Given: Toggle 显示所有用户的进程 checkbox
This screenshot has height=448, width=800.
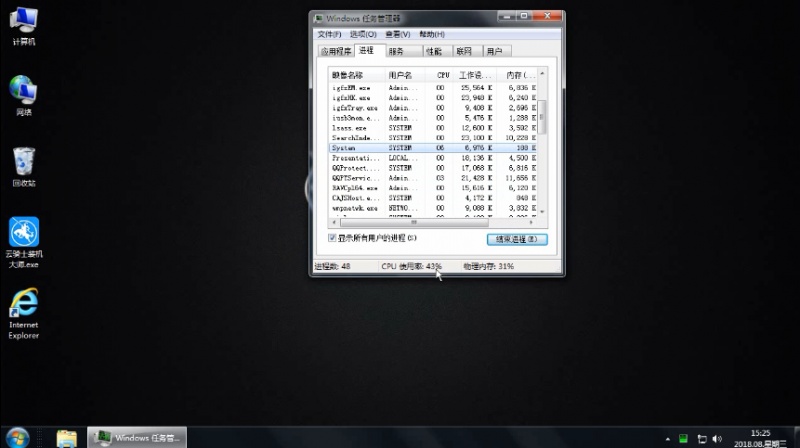Looking at the screenshot, I should coord(332,238).
